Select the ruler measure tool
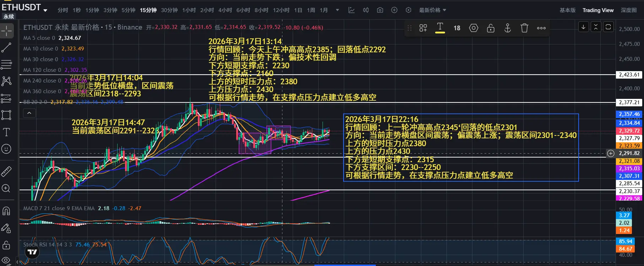 pos(6,172)
